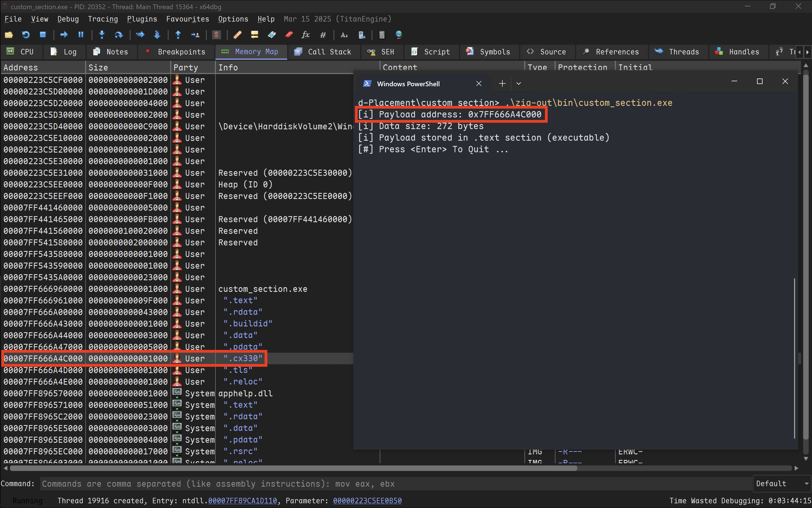Open the Patches bandage icon
The image size is (812, 508).
coord(237,35)
